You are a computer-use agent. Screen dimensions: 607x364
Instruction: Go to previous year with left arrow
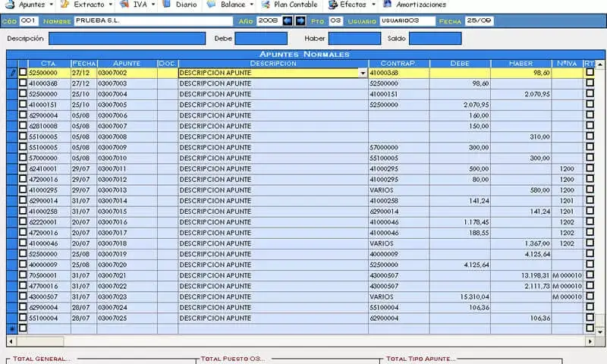288,20
